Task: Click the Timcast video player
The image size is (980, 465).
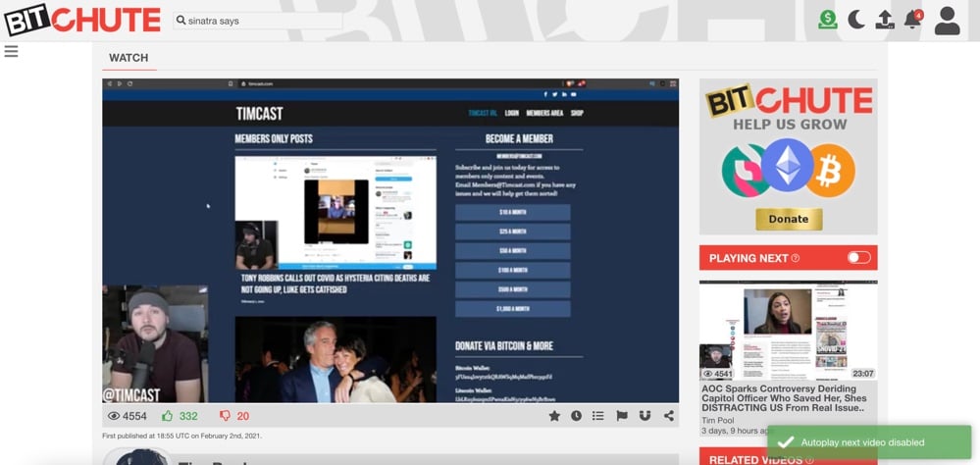Action: 390,240
